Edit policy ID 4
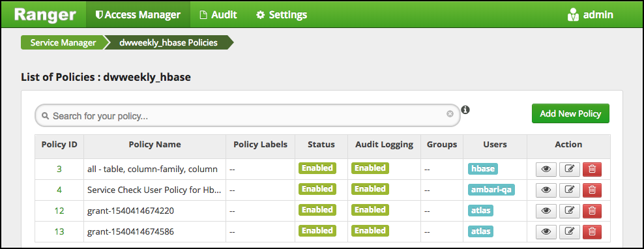Viewport: 644px width, 249px height. pyautogui.click(x=569, y=190)
